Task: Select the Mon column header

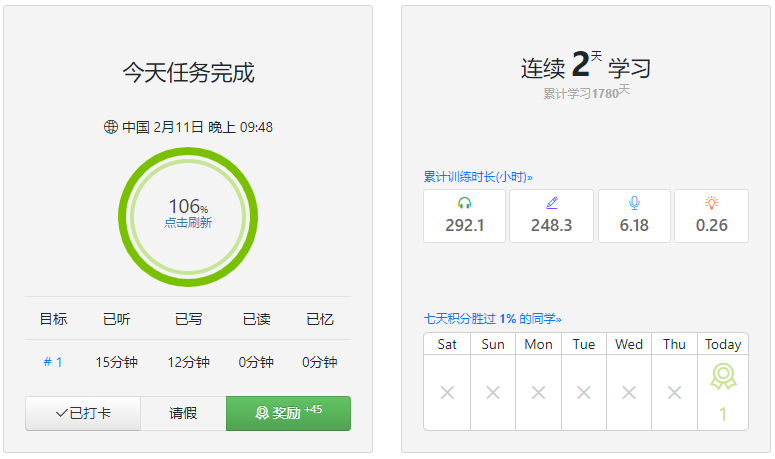Action: tap(538, 344)
